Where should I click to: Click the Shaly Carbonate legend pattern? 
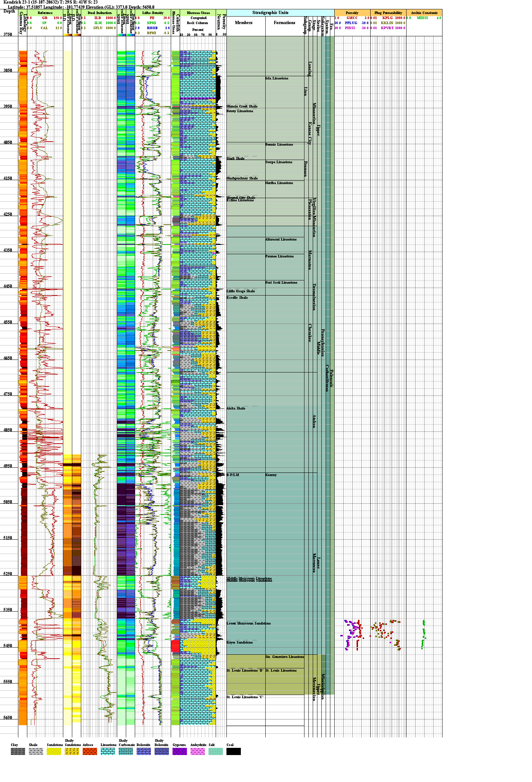coord(126,751)
